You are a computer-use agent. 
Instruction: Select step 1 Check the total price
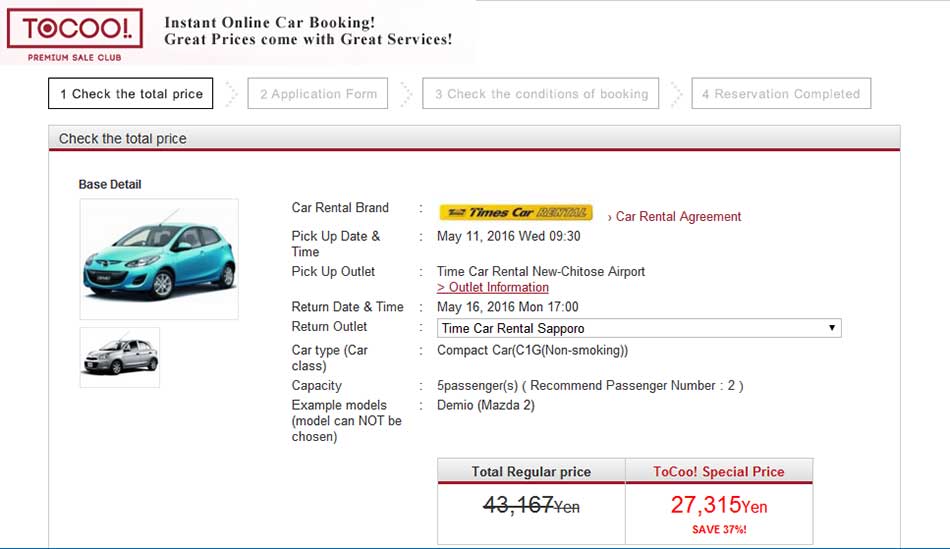click(x=130, y=93)
